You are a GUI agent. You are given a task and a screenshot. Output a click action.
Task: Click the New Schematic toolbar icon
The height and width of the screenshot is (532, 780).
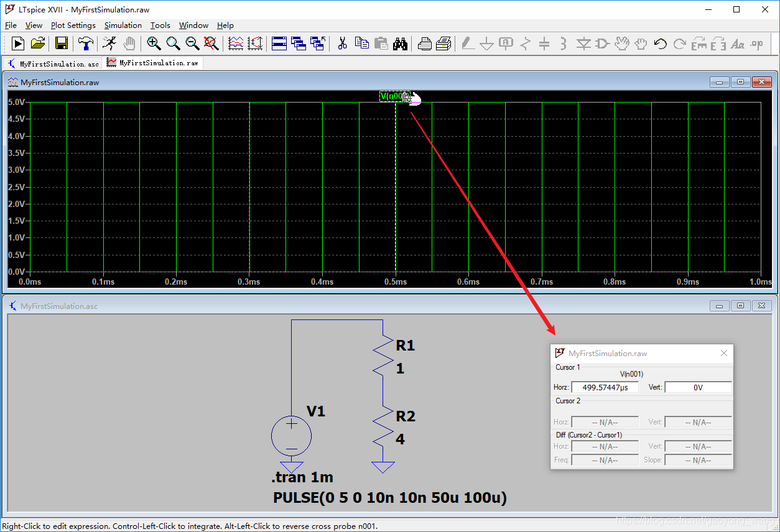pyautogui.click(x=18, y=44)
